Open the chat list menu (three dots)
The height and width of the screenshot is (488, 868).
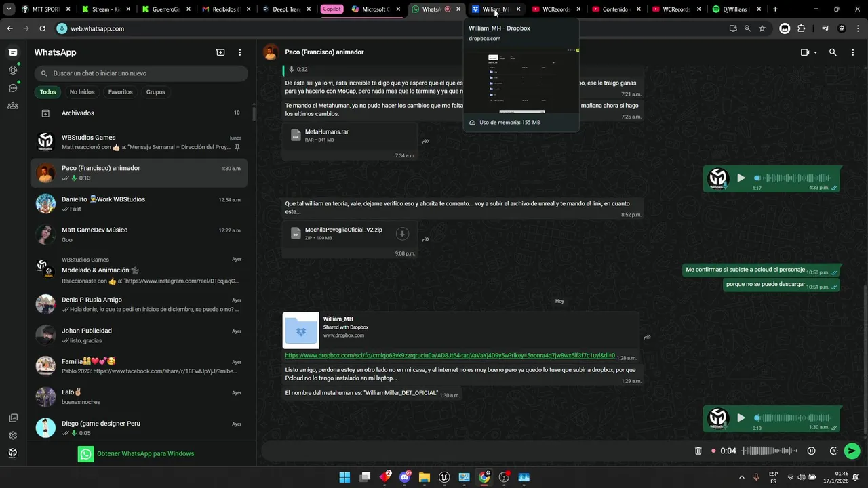click(x=239, y=52)
